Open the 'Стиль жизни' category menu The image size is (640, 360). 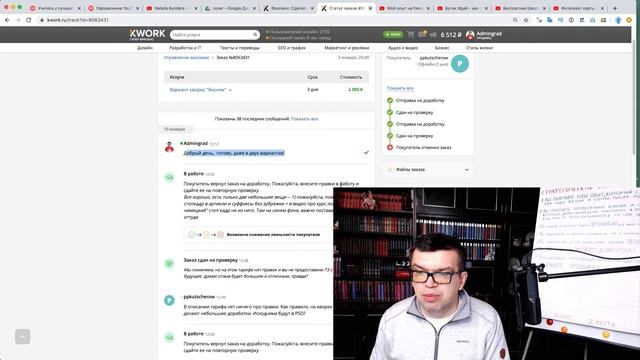(x=479, y=48)
